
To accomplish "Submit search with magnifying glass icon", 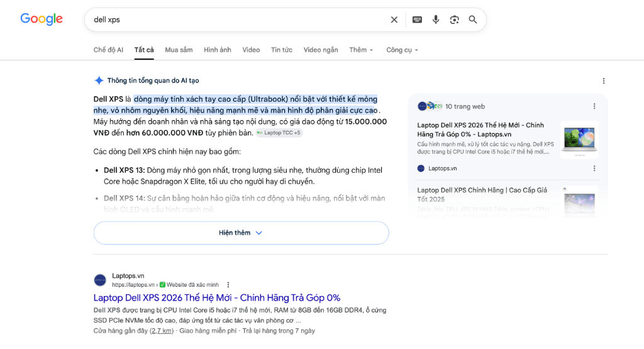I will [x=473, y=19].
